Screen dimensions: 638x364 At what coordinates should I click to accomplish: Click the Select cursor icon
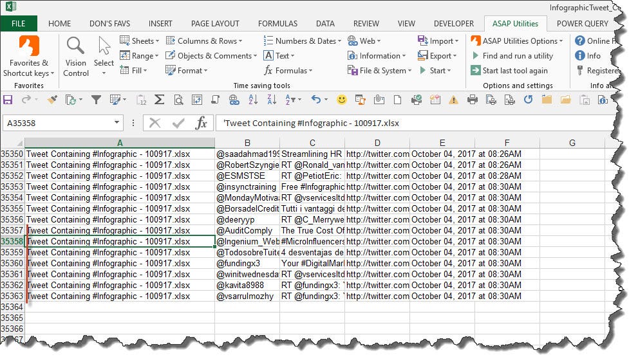click(x=104, y=46)
